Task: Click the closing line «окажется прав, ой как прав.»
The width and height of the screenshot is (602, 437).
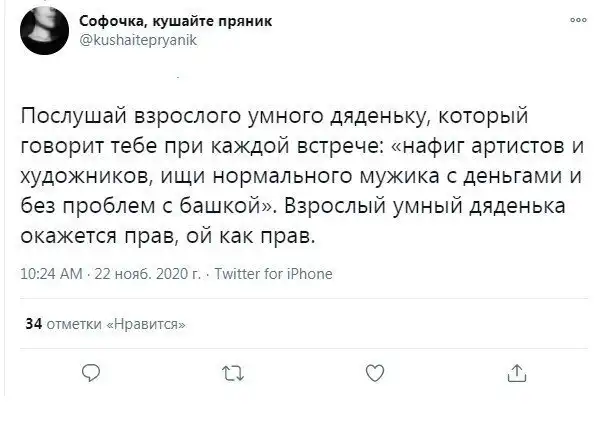Action: point(166,239)
